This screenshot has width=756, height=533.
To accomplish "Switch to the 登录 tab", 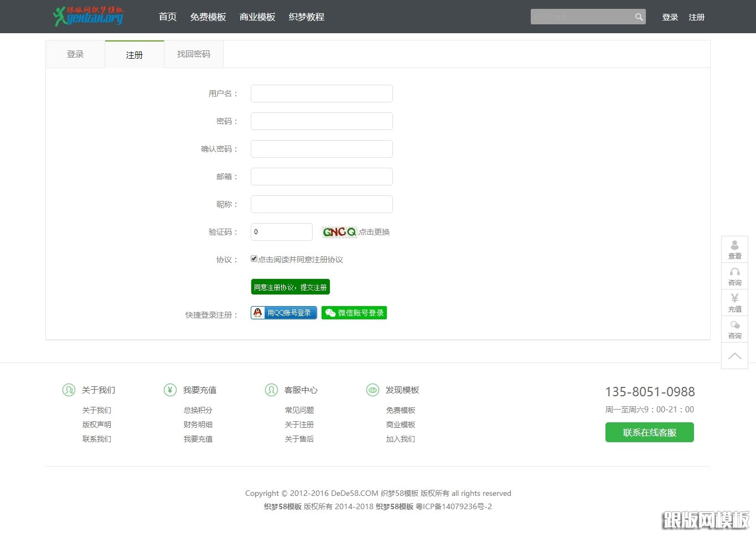I will coord(75,54).
